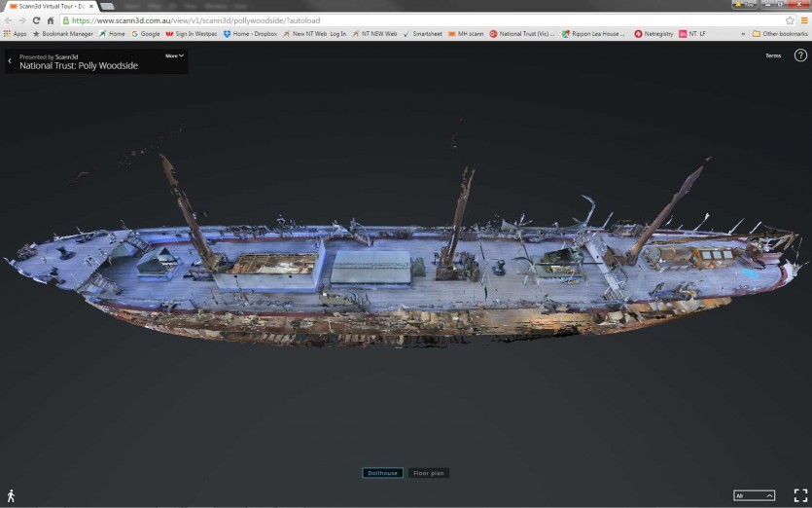Bookmark this page with the star icon
Viewport: 812px width, 508px height.
[789, 20]
